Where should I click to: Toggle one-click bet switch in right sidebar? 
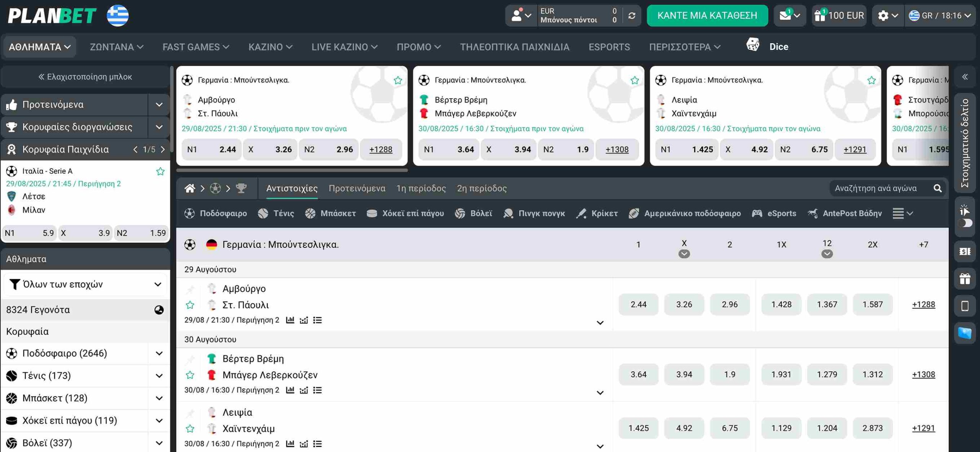coord(965,223)
